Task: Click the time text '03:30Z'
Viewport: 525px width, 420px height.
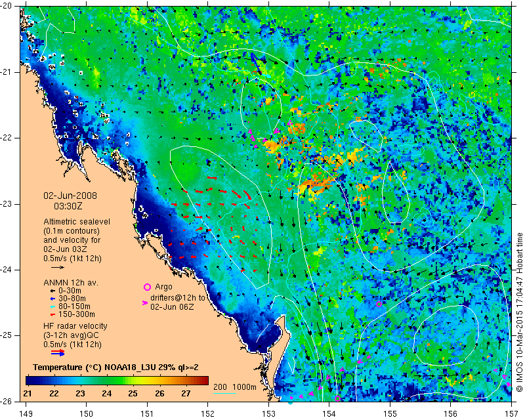Action: point(68,206)
